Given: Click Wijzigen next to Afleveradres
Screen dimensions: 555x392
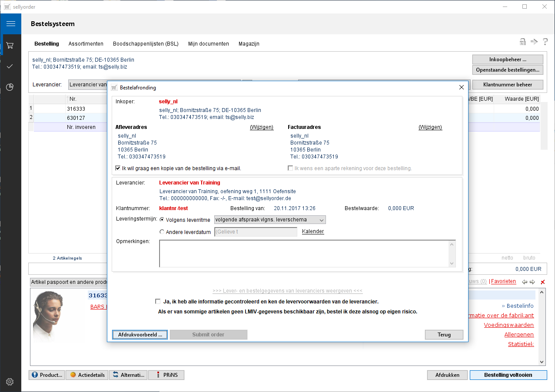Looking at the screenshot, I should 261,127.
